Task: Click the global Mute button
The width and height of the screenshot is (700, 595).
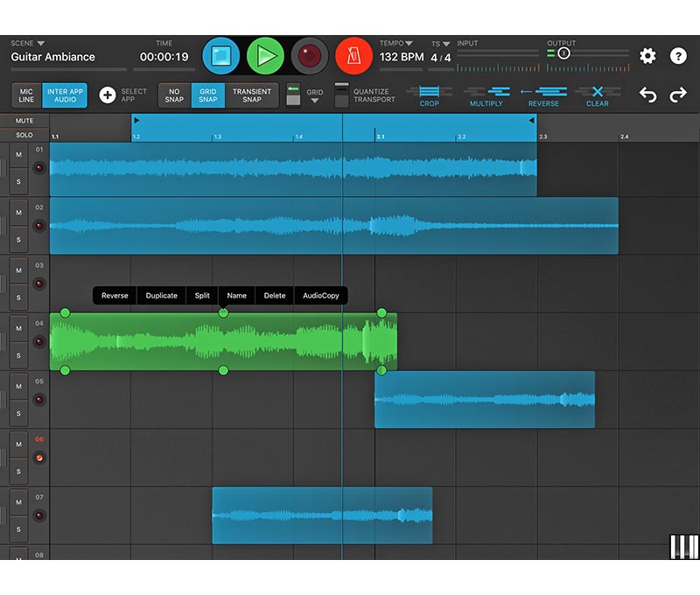Action: 24,121
